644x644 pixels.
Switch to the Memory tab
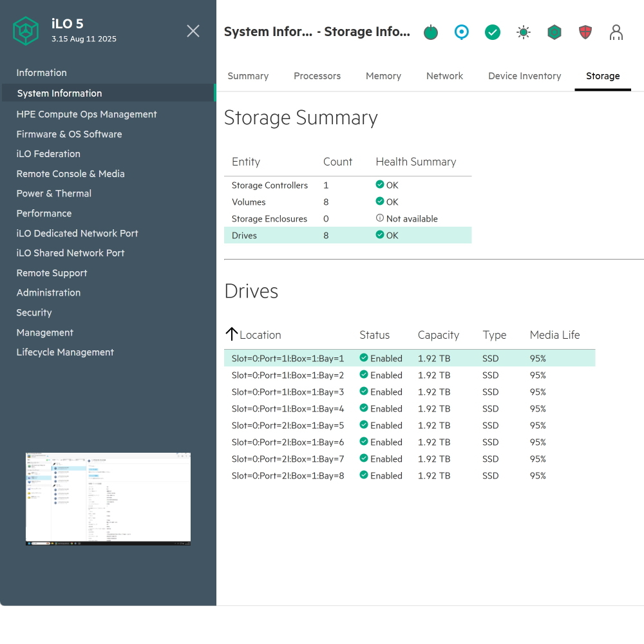click(383, 76)
